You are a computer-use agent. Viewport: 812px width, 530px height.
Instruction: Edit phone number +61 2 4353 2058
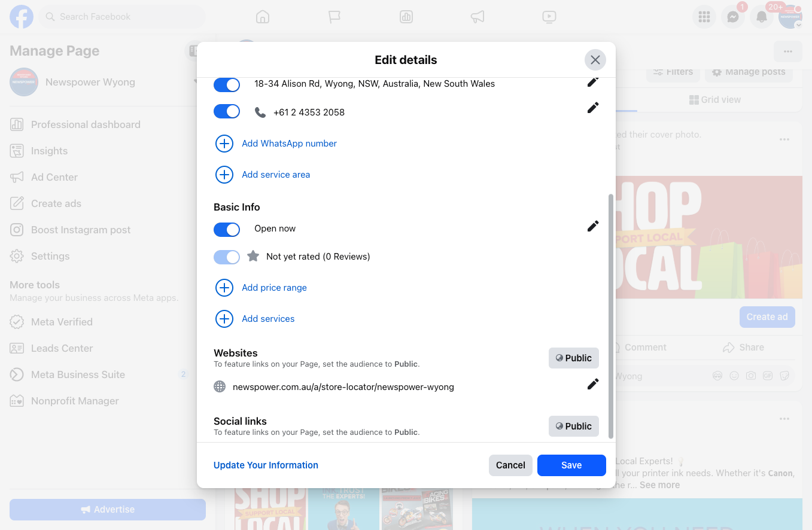click(x=593, y=108)
